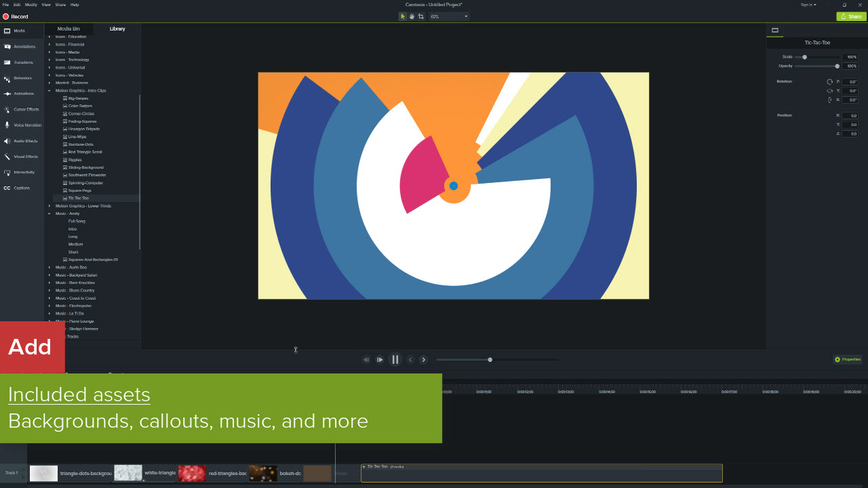Viewport: 868px width, 488px height.
Task: Collapse the Motion Graphics - Intro Clips section
Action: click(x=49, y=90)
